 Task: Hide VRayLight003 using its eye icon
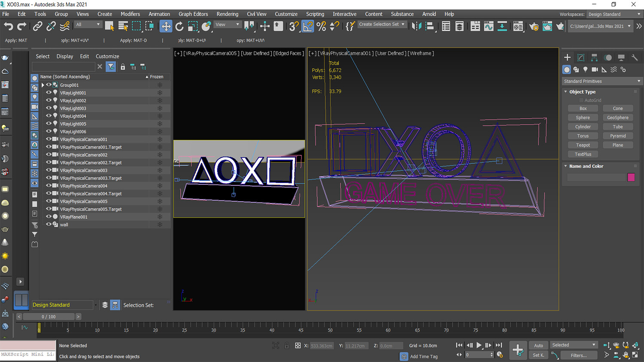(49, 108)
